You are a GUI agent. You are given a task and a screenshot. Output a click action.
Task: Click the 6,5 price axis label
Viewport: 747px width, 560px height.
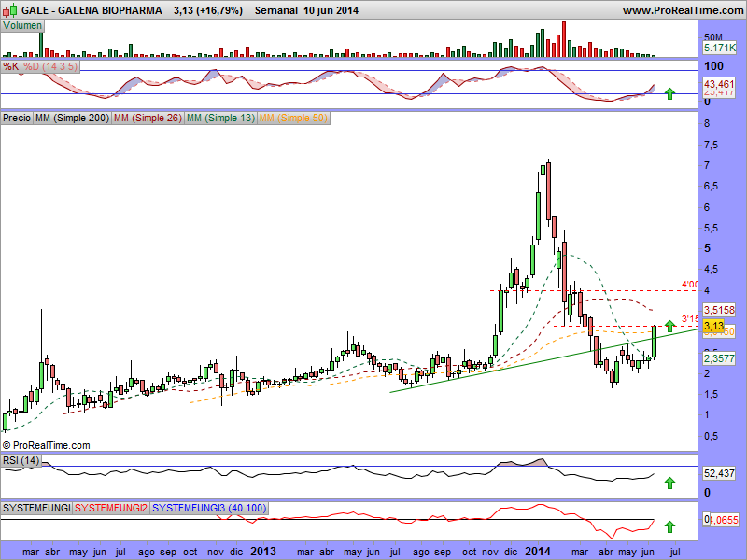(712, 187)
